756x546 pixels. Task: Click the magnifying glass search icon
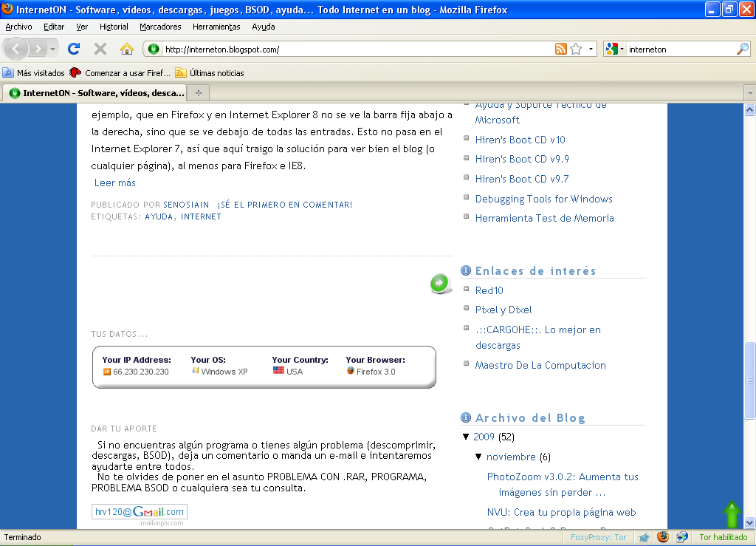(x=743, y=49)
